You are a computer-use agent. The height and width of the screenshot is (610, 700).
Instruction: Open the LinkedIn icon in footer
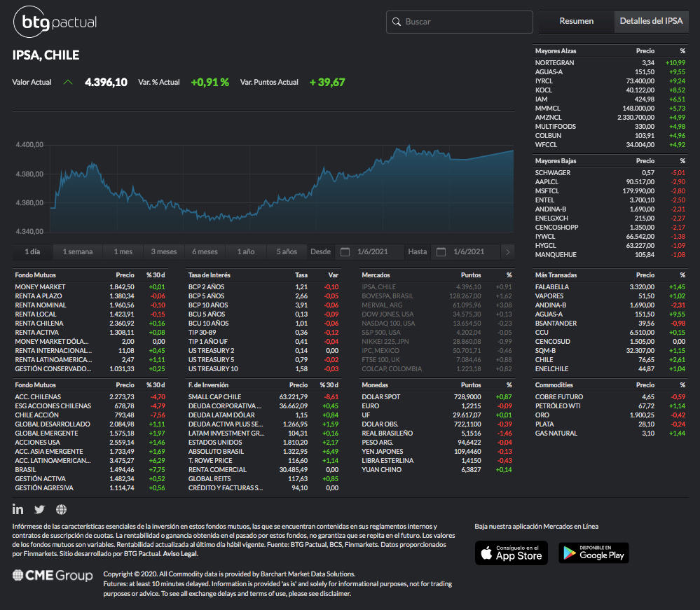18,509
